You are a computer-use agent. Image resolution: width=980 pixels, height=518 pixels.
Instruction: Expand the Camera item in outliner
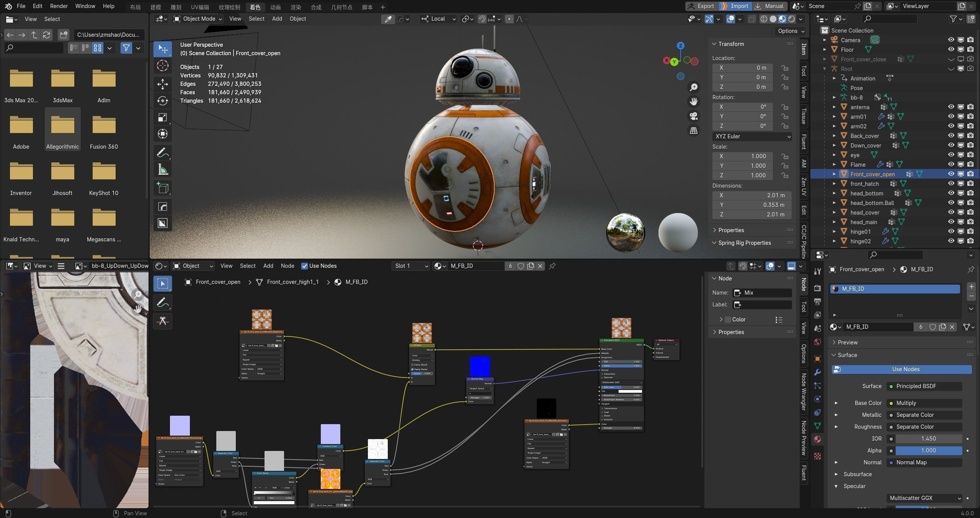click(825, 40)
